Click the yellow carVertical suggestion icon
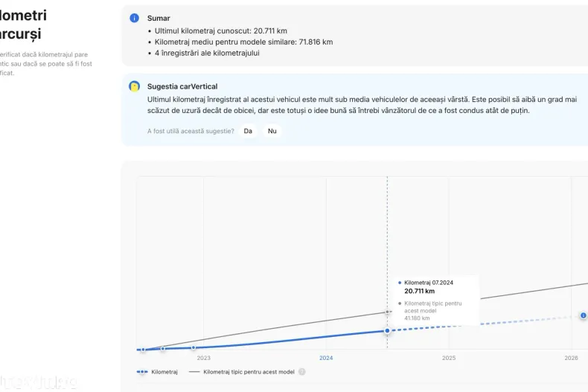 point(134,87)
